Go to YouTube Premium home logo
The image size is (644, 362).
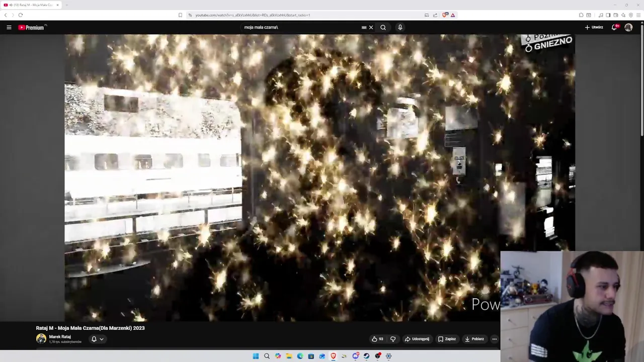(x=31, y=27)
